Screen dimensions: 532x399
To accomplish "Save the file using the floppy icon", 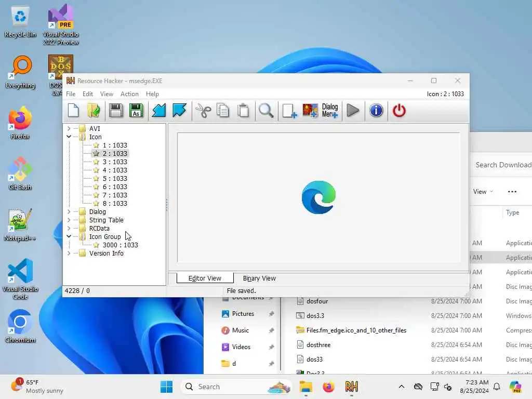I will [116, 111].
